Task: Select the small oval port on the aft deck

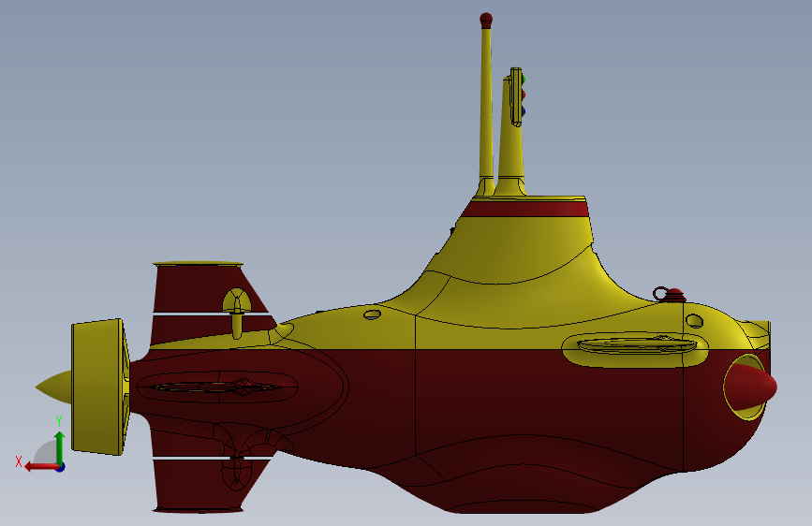Action: [x=372, y=314]
